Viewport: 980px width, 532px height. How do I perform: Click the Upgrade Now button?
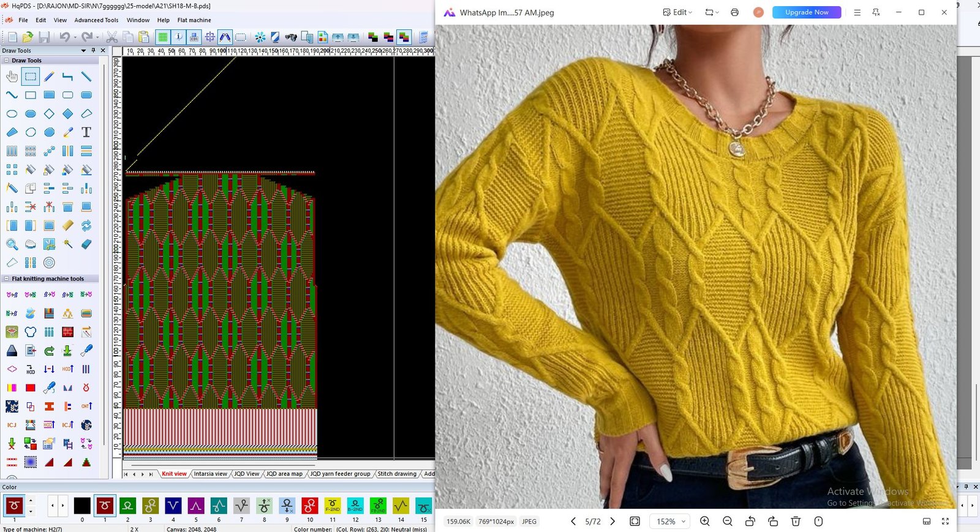click(x=806, y=12)
